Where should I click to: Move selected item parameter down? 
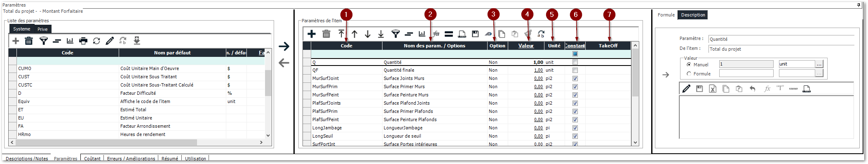point(368,34)
